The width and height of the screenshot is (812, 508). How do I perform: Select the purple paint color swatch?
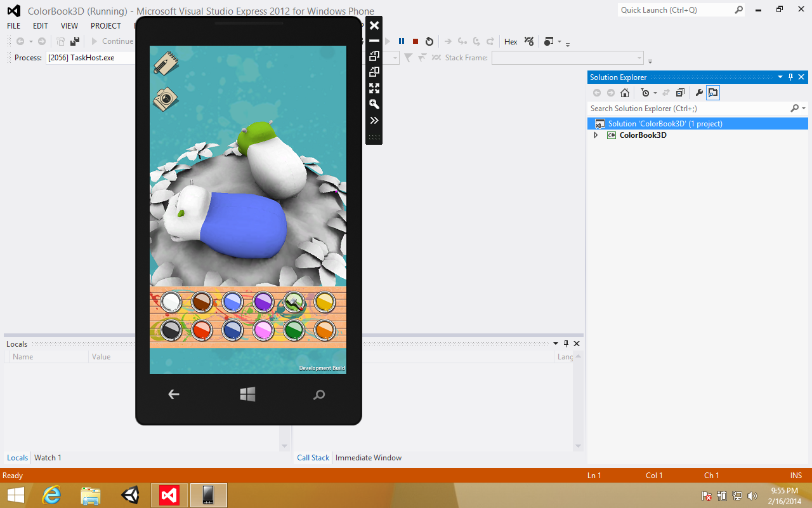[263, 302]
